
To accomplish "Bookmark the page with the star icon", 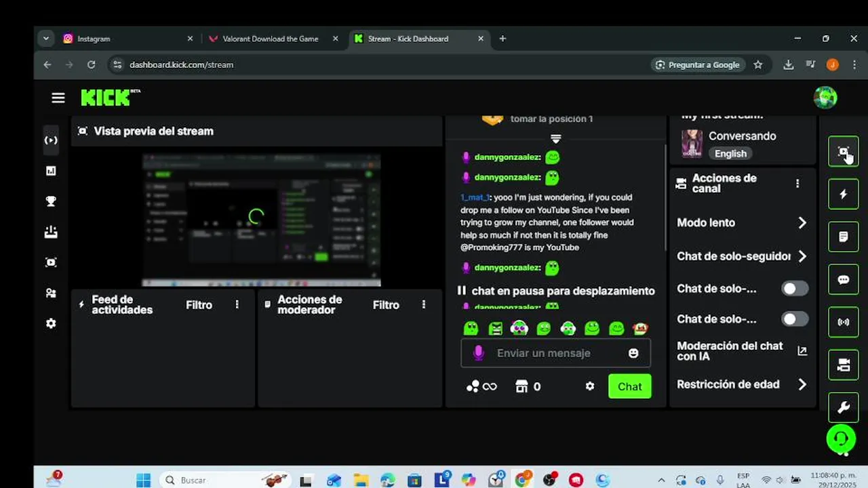I will tap(758, 64).
